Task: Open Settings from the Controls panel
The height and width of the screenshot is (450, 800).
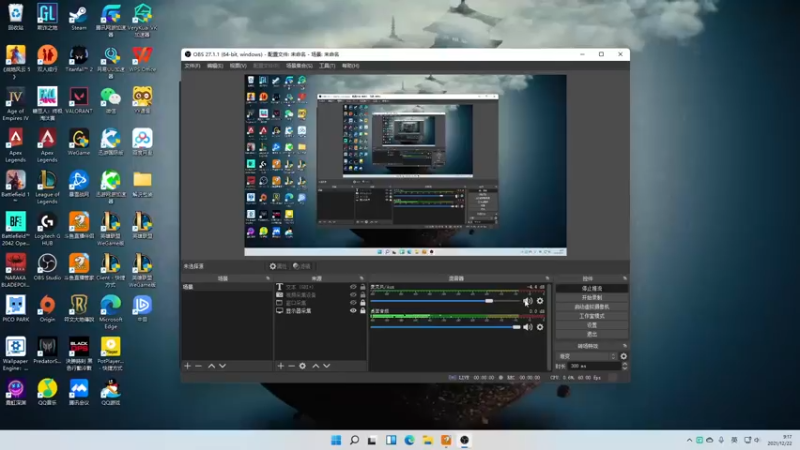Action: pyautogui.click(x=592, y=325)
